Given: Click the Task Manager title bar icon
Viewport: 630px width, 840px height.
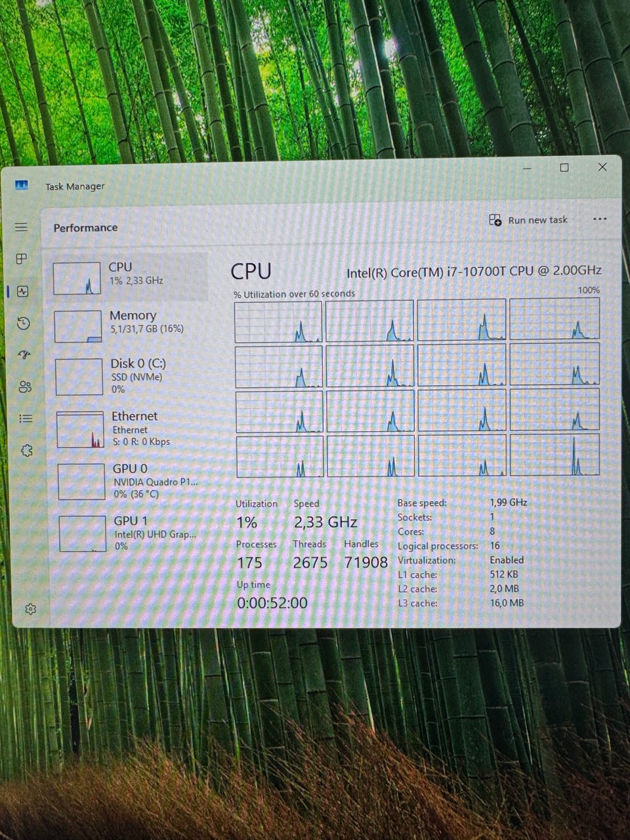Looking at the screenshot, I should pyautogui.click(x=22, y=186).
